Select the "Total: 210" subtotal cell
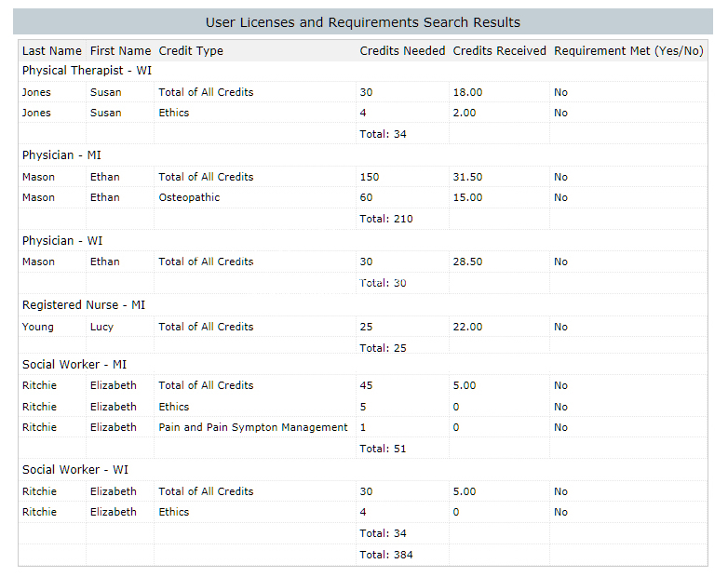The height and width of the screenshot is (577, 728). [386, 219]
